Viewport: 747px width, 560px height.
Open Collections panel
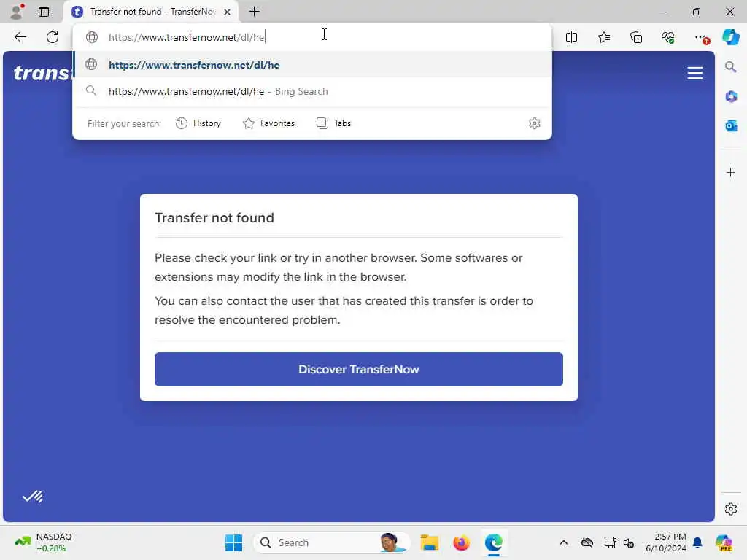pos(636,37)
